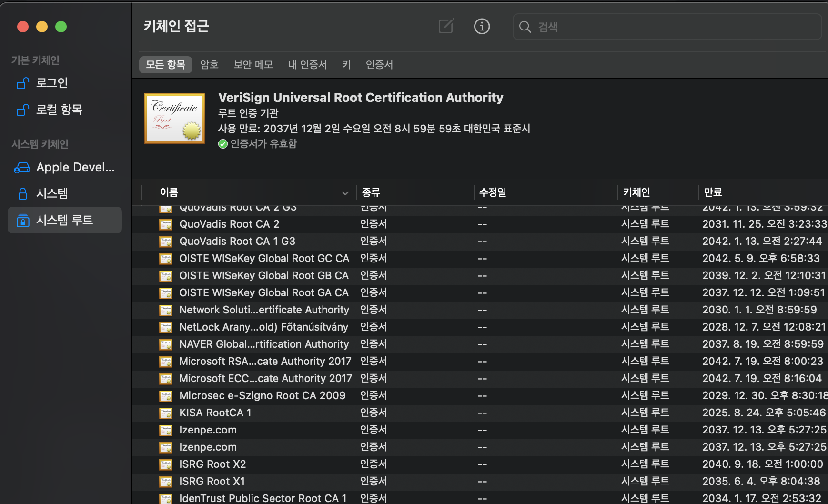Select OISTE WISeKey Global Root GA CA name

(x=264, y=292)
